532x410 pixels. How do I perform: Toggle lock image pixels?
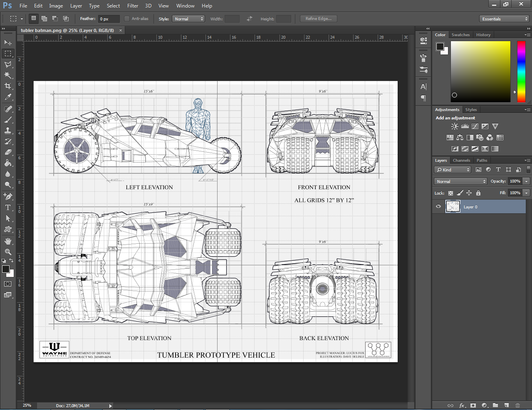click(x=460, y=193)
